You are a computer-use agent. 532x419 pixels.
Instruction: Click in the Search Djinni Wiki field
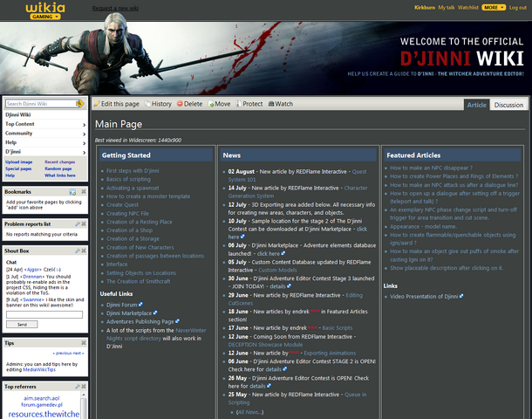click(x=41, y=104)
